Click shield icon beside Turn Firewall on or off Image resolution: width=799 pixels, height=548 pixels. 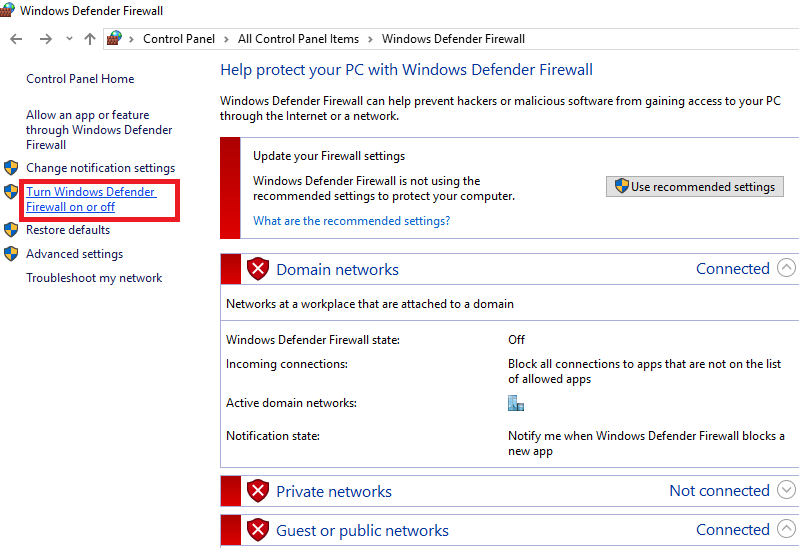click(x=11, y=192)
